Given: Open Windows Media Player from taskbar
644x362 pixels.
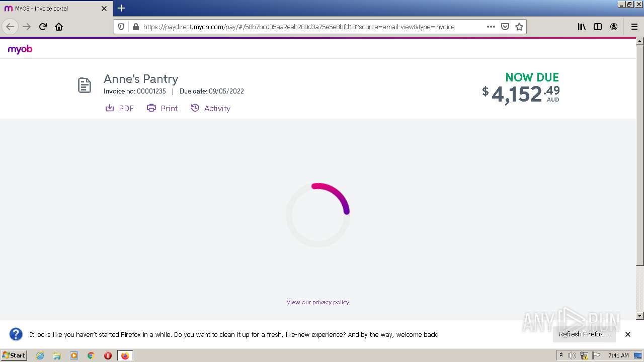Looking at the screenshot, I should point(74,355).
